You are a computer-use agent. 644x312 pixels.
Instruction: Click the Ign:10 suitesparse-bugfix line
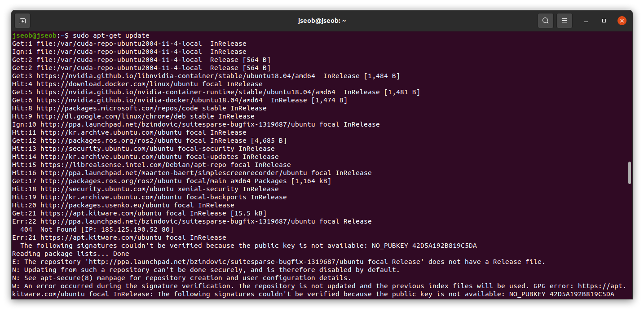coord(196,124)
